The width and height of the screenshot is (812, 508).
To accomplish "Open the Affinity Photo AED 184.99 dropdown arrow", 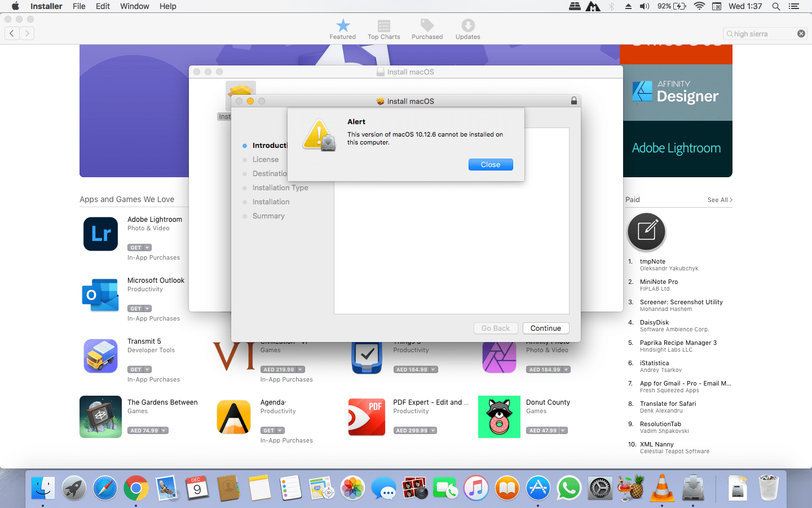I will pos(566,370).
